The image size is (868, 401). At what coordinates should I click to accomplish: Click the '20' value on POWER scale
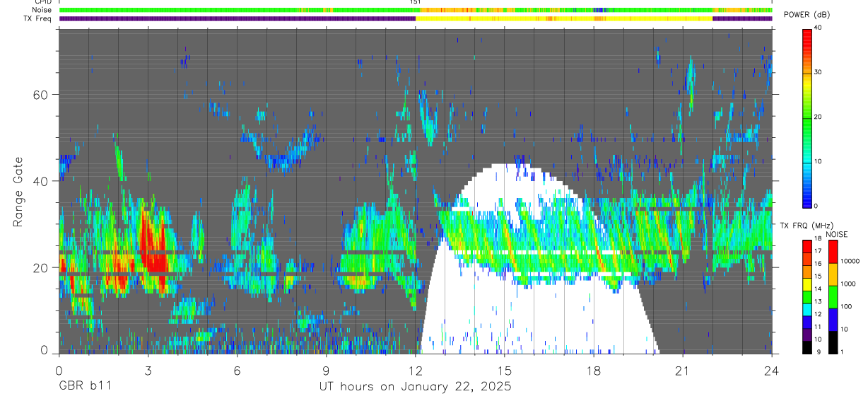point(819,117)
